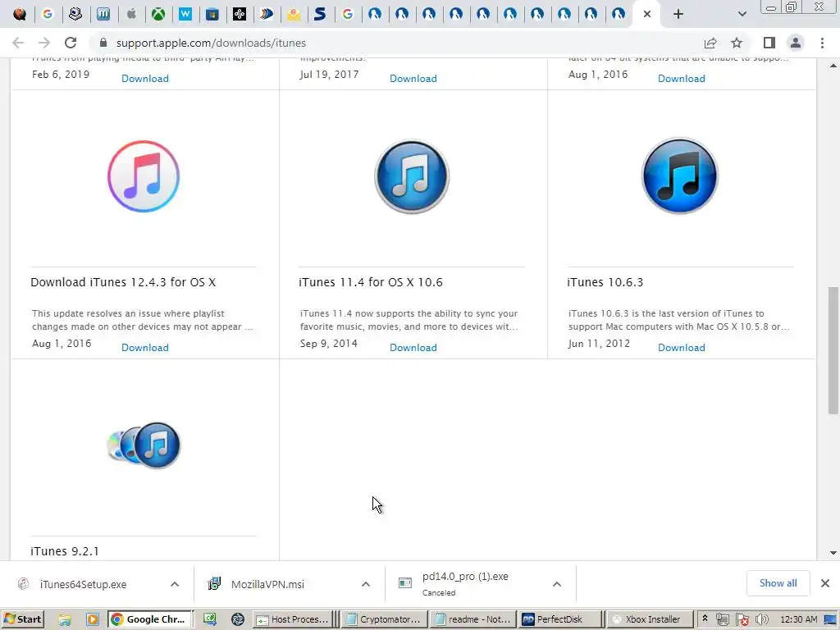Download the Jul 19, 2017 iTunes release

pos(413,78)
